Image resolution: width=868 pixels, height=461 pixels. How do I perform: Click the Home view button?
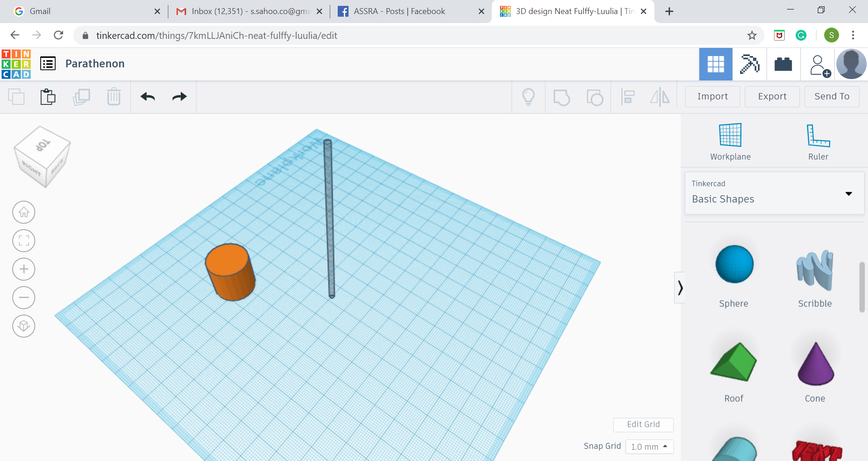(x=24, y=212)
